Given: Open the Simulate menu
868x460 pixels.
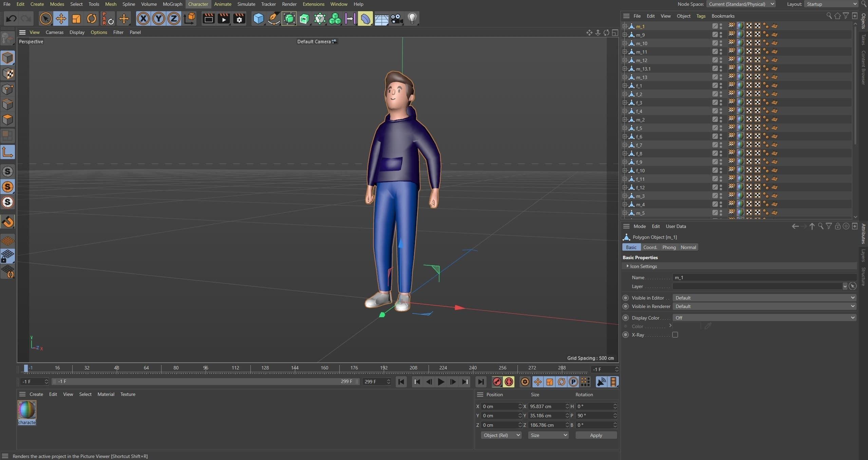Looking at the screenshot, I should (x=246, y=4).
